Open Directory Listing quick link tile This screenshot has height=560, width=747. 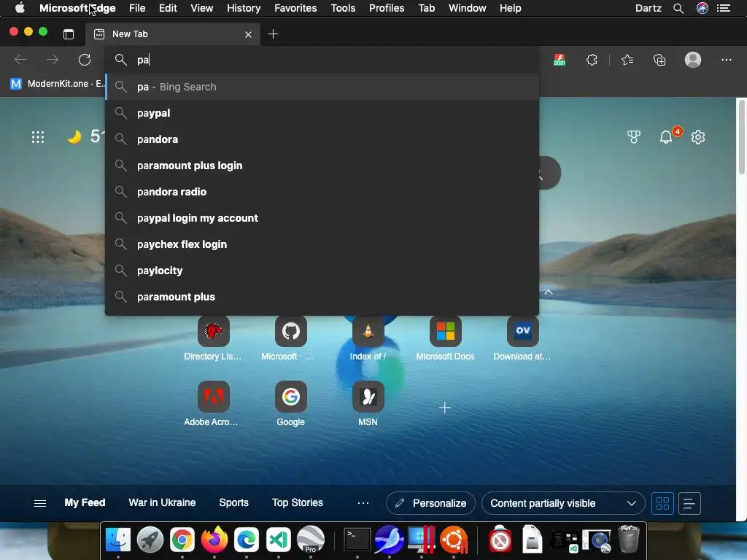point(214,330)
